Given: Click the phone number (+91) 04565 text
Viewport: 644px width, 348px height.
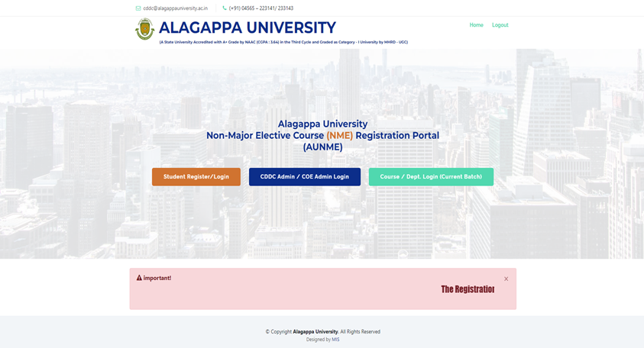Looking at the screenshot, I should pyautogui.click(x=261, y=8).
